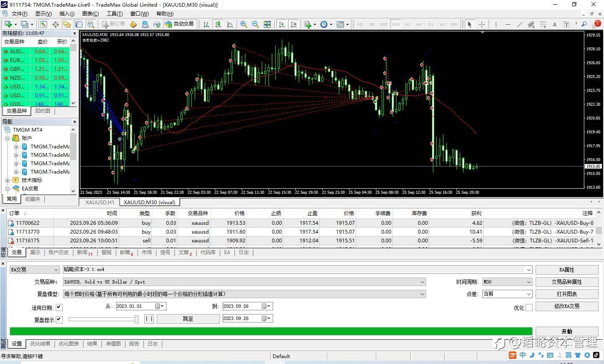This screenshot has width=604, height=364.
Task: Click the 开始 start button
Action: point(567,331)
